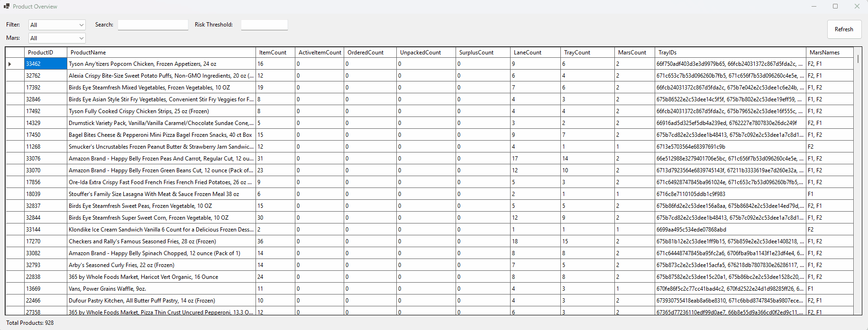The image size is (868, 330).
Task: Click MarsNames cell in Klondike row
Action: pyautogui.click(x=830, y=230)
